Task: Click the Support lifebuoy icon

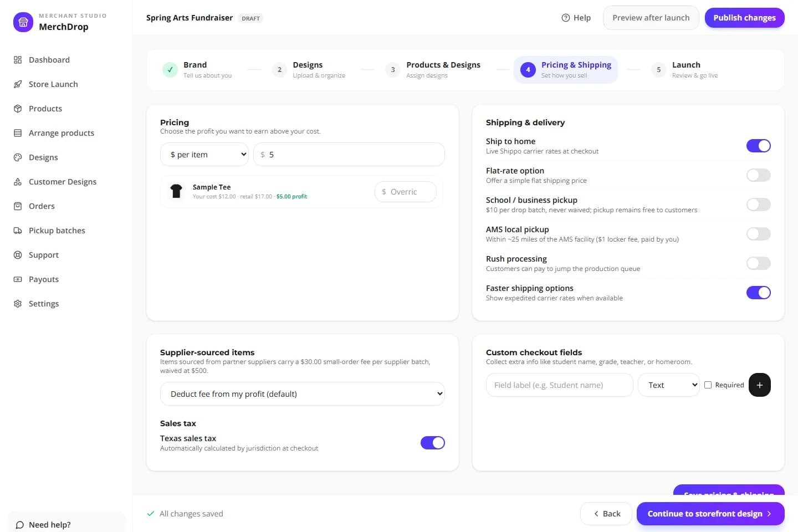Action: pos(18,255)
